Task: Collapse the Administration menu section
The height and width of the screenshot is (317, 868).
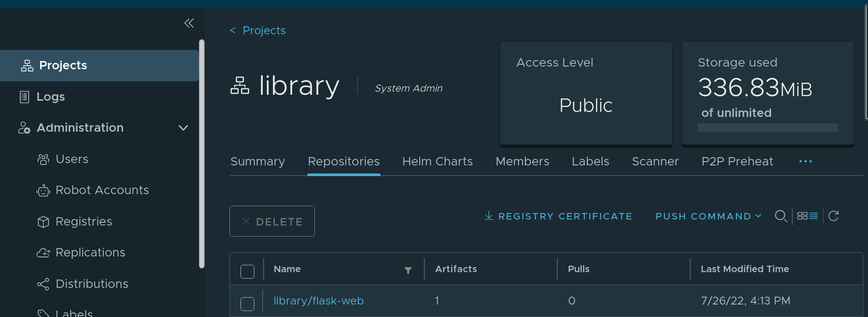Action: [183, 128]
